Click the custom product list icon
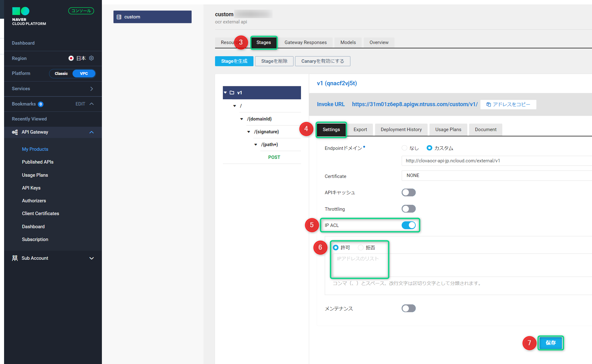Screen dimensions: 592x364 (x=119, y=17)
